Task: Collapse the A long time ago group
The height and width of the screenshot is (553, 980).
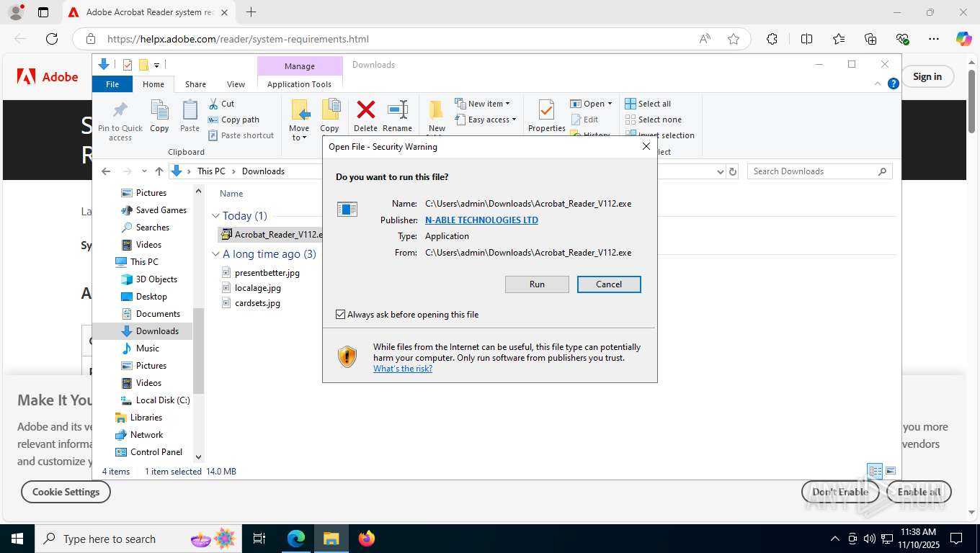Action: [215, 254]
